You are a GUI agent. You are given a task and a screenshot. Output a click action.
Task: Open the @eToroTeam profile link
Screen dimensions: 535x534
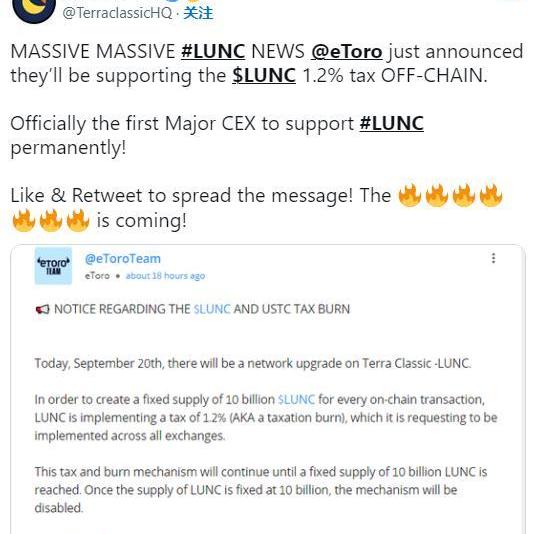click(123, 259)
